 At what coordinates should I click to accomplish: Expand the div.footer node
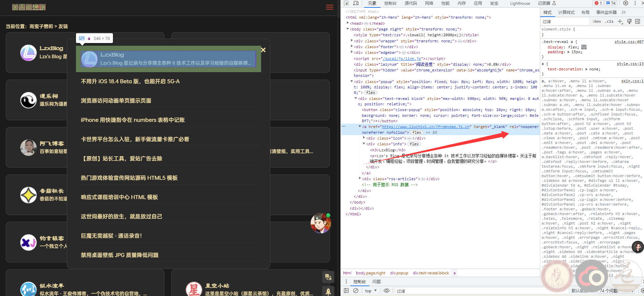click(352, 46)
